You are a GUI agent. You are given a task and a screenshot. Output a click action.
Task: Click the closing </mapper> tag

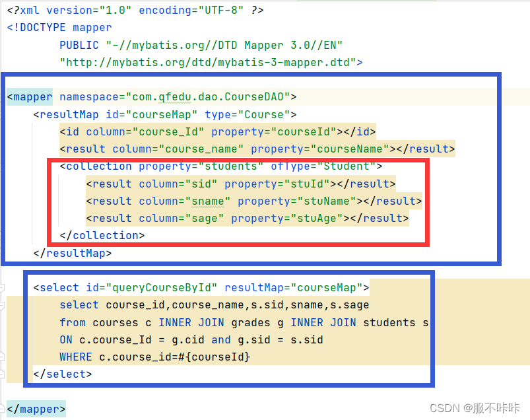(x=36, y=409)
